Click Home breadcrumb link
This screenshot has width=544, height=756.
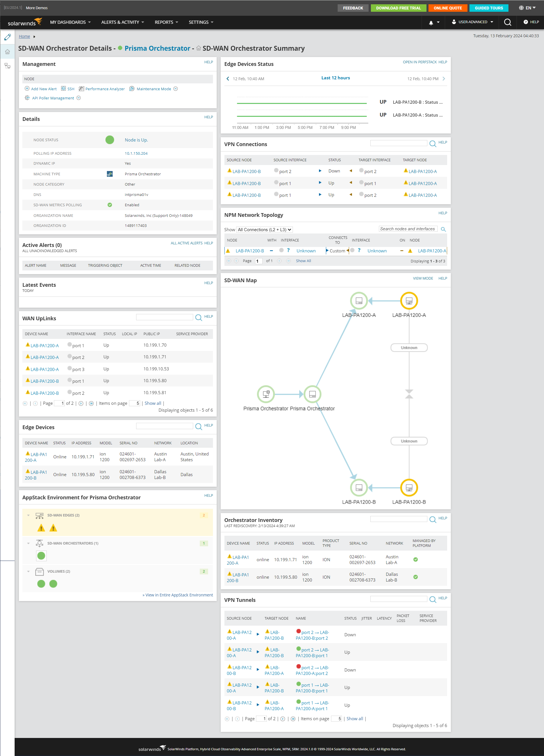(x=24, y=36)
